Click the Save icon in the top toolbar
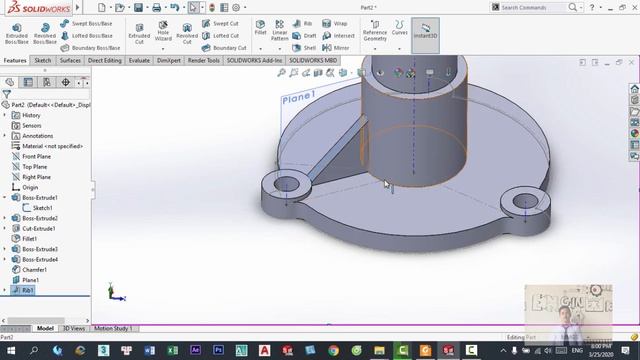This screenshot has width=640, height=360. tap(138, 7)
